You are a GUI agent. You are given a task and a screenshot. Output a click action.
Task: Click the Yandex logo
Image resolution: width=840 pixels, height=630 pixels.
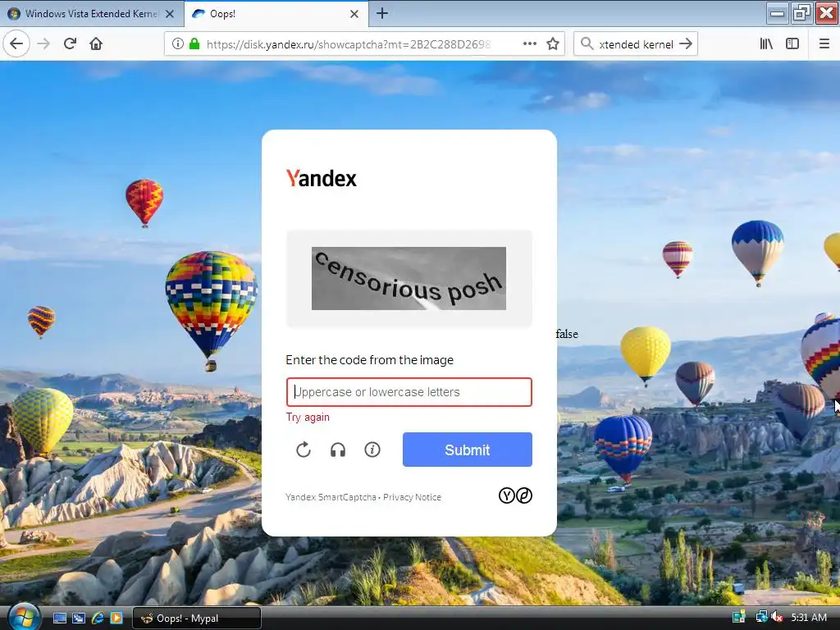(322, 178)
